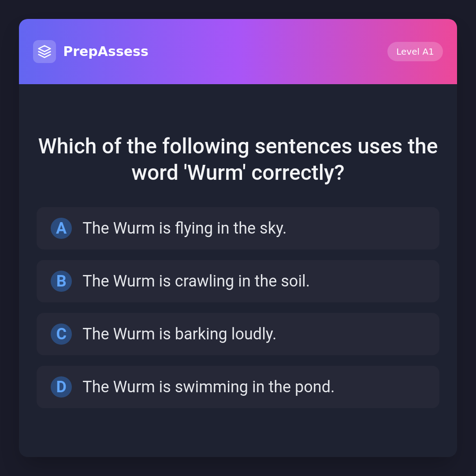Select the letter B circle badge
Screen dimensions: 476x476
coord(61,281)
